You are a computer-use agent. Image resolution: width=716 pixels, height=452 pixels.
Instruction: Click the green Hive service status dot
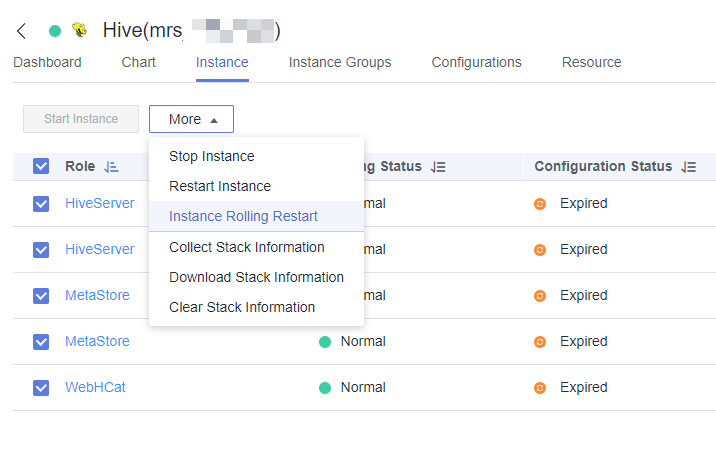point(55,31)
